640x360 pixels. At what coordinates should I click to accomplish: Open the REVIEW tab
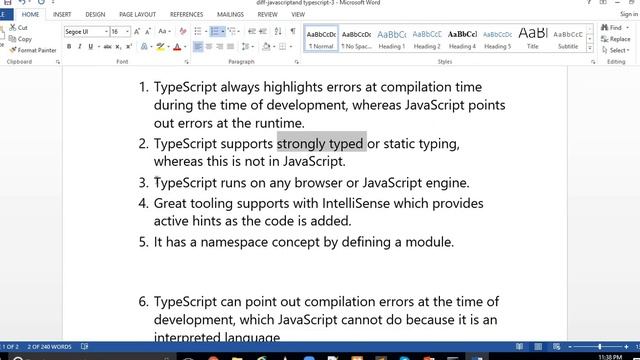click(267, 14)
